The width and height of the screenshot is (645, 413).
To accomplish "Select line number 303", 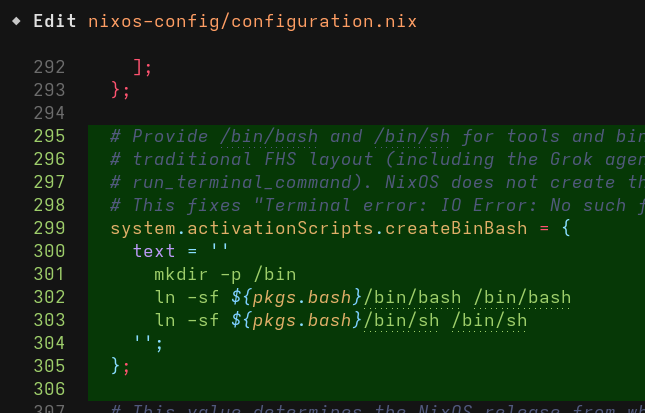I will point(49,320).
